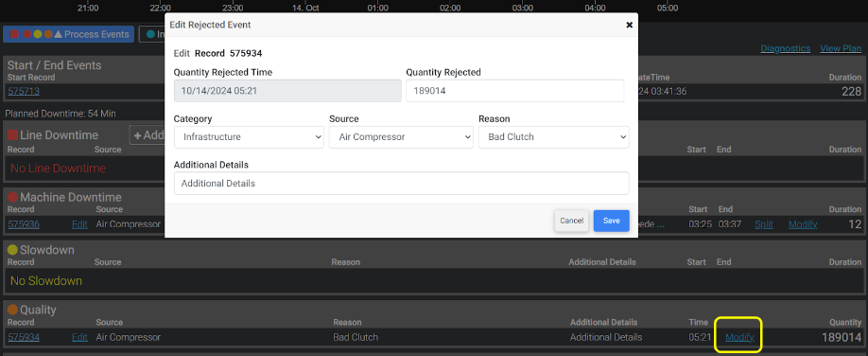
Task: Modify the Quality rejected event
Action: tap(739, 337)
